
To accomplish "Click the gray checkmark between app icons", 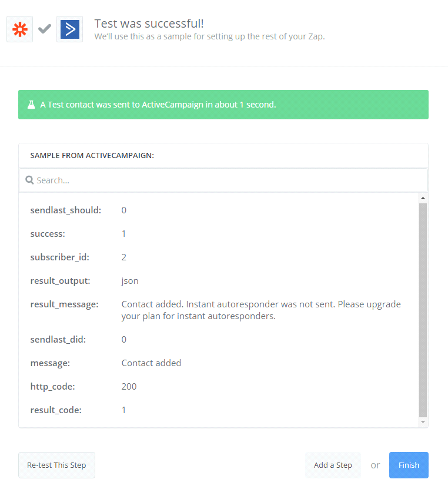I will [x=45, y=29].
